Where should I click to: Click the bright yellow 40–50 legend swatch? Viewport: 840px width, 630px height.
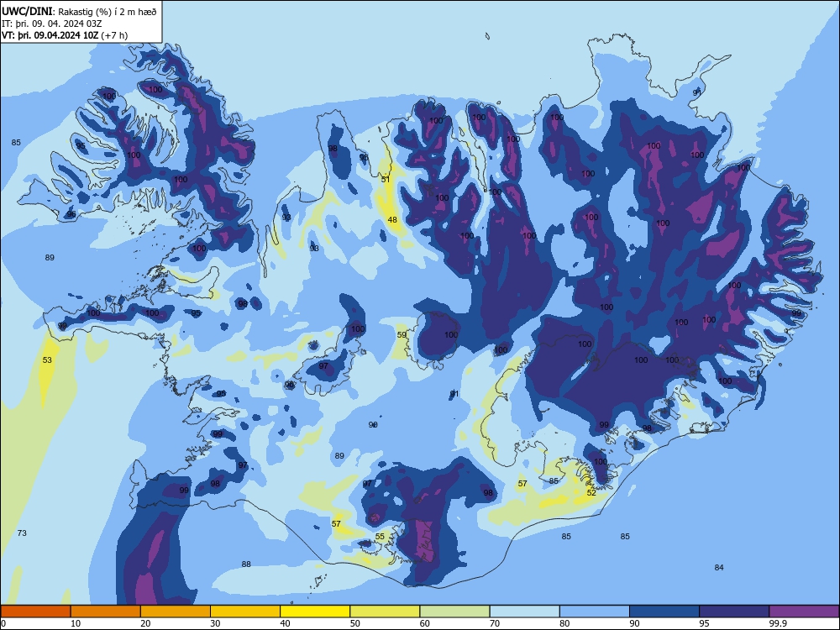(x=315, y=612)
